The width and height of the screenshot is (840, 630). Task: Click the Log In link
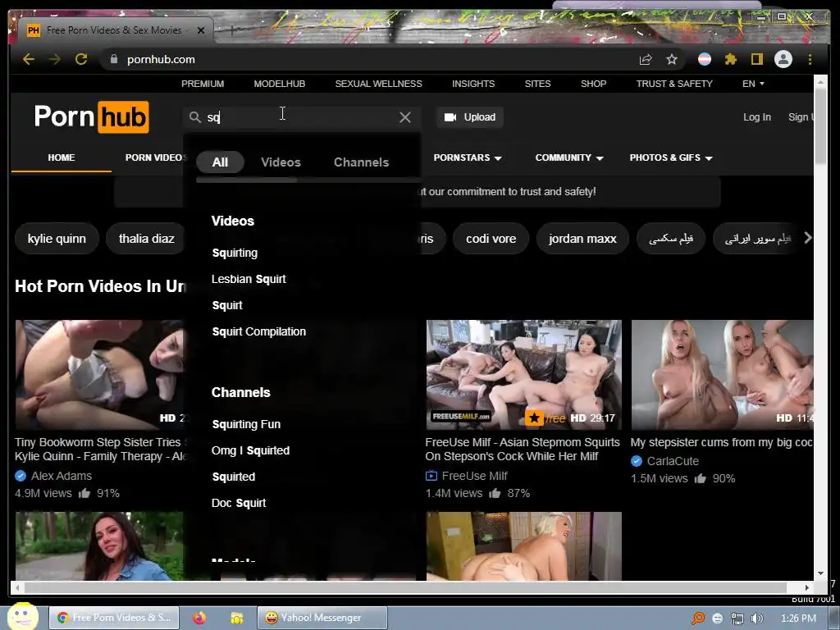(x=757, y=116)
